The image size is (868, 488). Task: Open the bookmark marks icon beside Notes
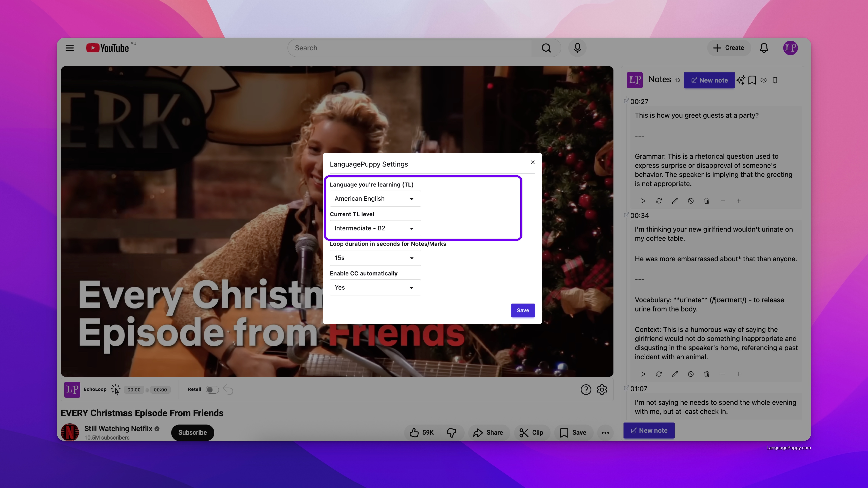point(752,80)
